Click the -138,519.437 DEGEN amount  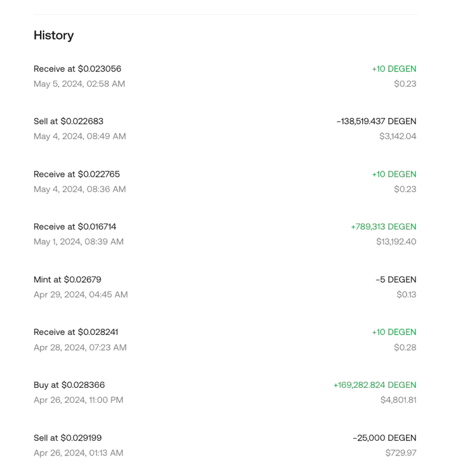tap(376, 121)
